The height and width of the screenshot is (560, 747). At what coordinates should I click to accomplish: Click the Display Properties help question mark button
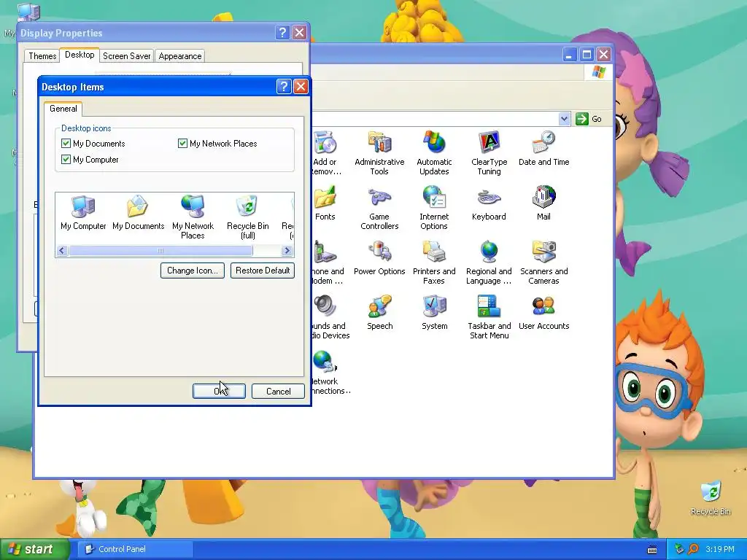pyautogui.click(x=282, y=32)
